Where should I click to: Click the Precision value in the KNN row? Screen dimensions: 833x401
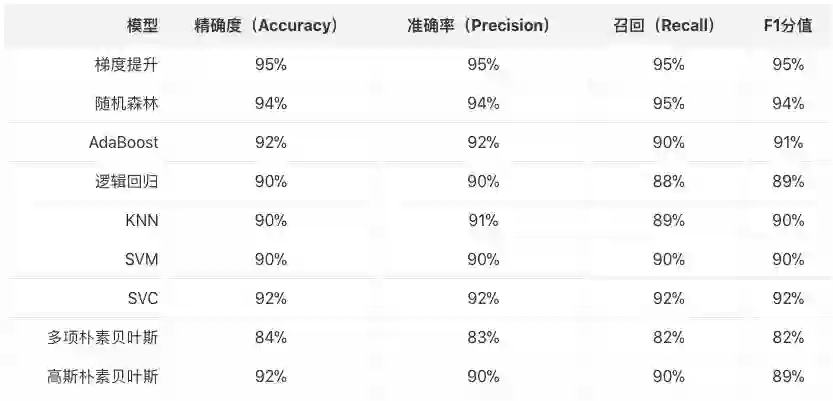[483, 221]
